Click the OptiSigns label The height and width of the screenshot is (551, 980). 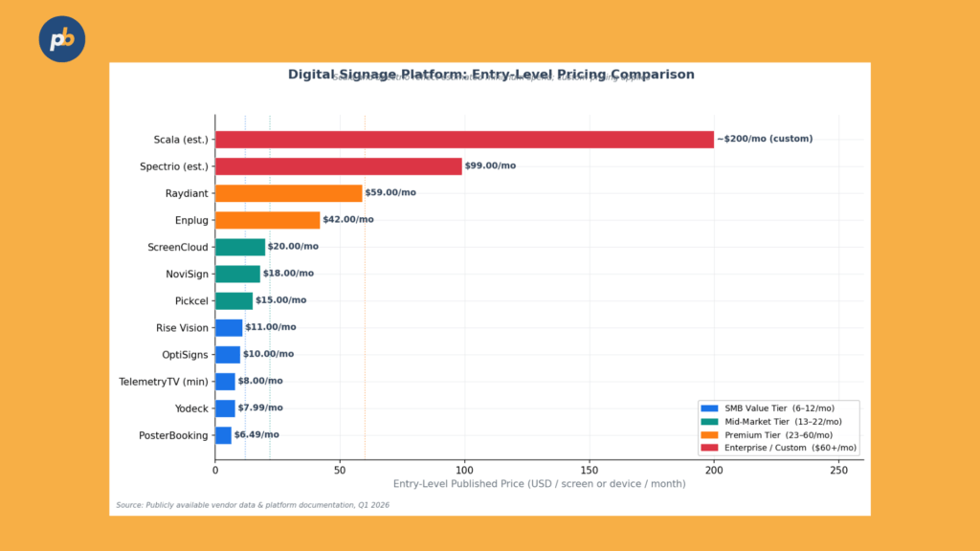185,355
